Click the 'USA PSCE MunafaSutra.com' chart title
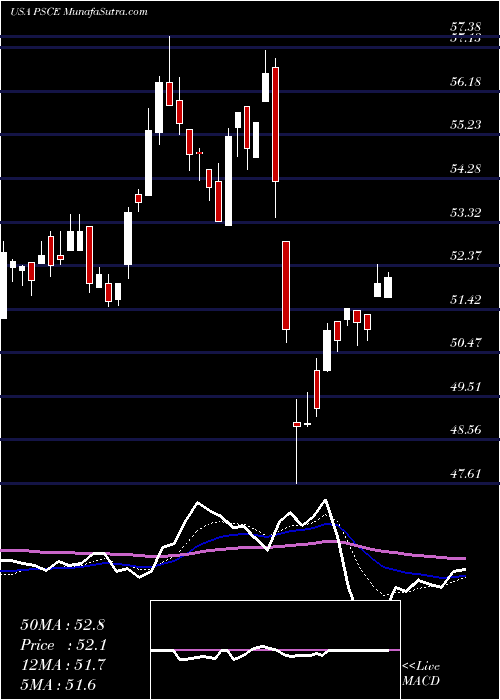Image resolution: width=500 pixels, height=700 pixels. click(x=79, y=11)
